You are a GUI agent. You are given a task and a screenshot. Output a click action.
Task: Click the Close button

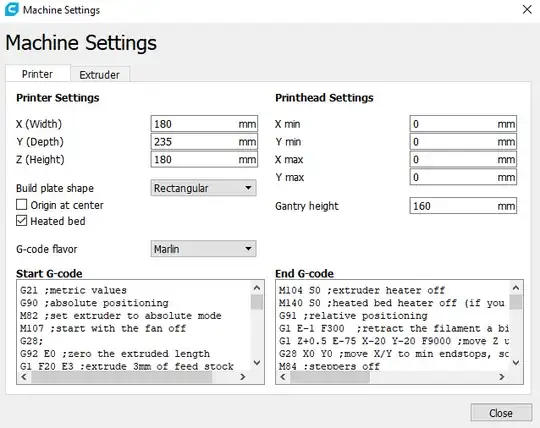[501, 413]
